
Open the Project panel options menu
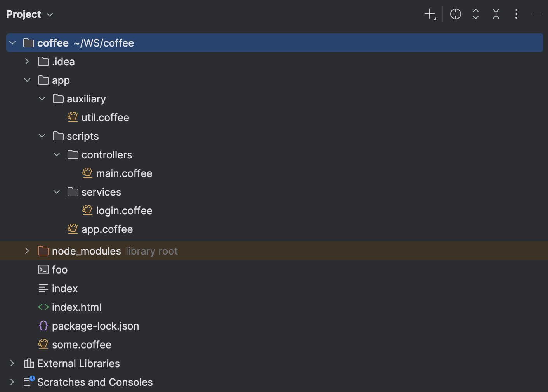516,14
